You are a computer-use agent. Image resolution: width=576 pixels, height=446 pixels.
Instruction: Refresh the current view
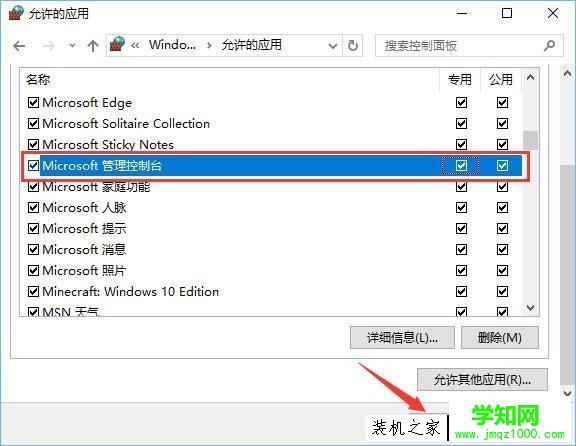click(x=353, y=46)
